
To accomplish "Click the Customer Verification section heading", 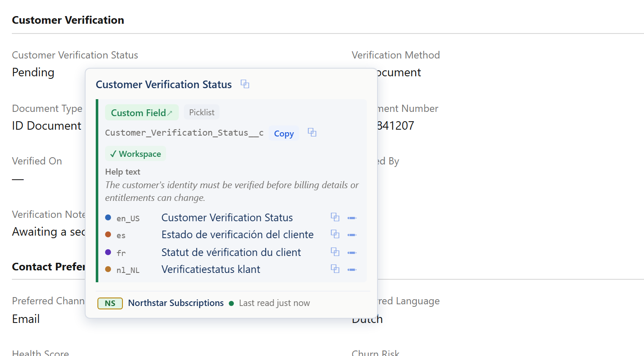I will coord(68,20).
